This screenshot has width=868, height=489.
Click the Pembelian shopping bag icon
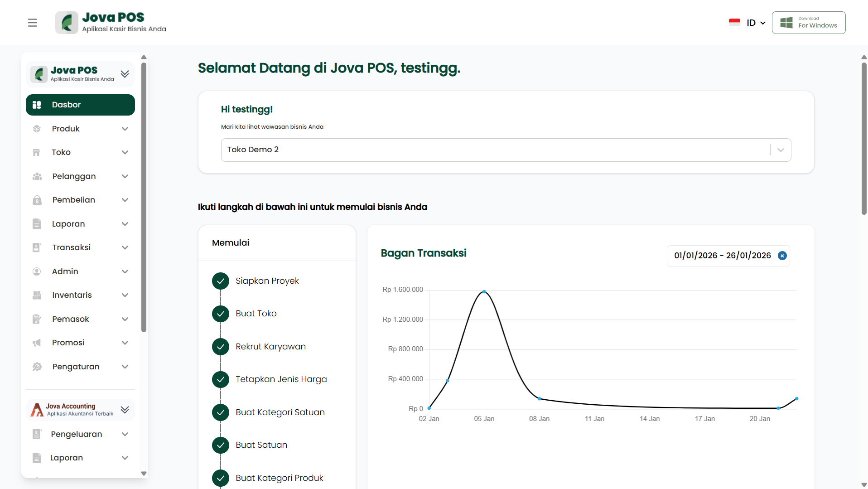[x=37, y=200]
